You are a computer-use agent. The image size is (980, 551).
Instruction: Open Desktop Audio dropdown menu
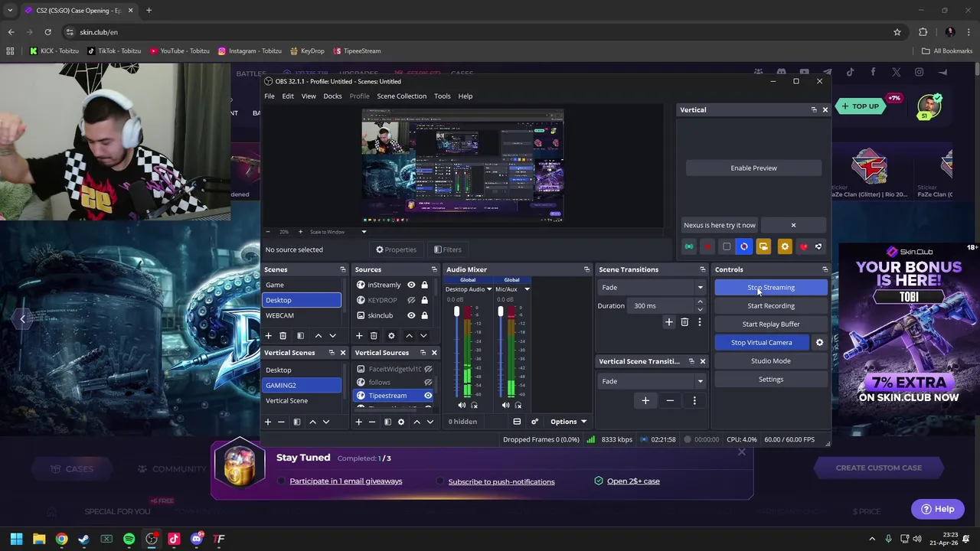(489, 289)
